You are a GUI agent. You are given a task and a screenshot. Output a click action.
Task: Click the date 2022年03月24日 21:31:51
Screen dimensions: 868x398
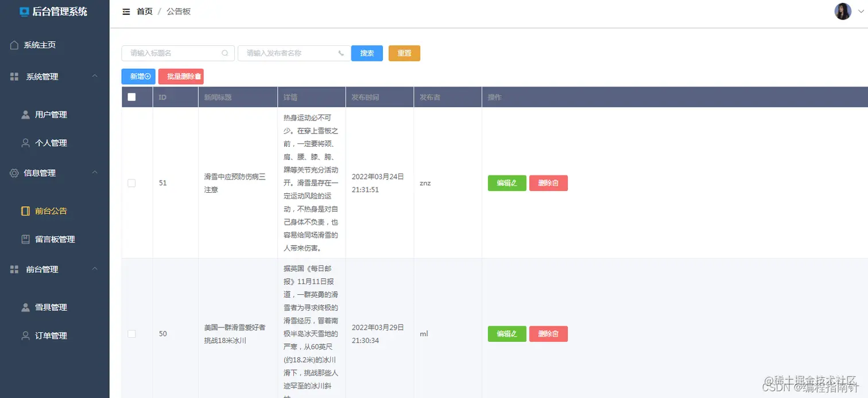378,183
